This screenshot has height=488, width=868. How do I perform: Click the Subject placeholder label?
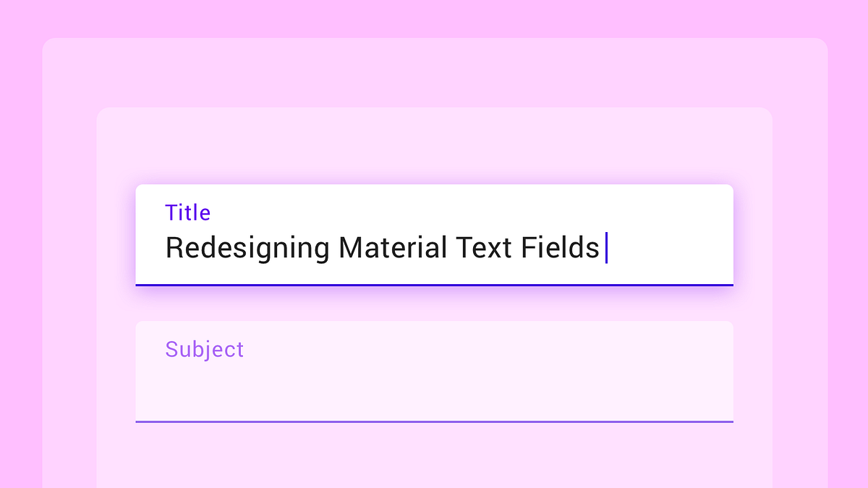(x=204, y=349)
